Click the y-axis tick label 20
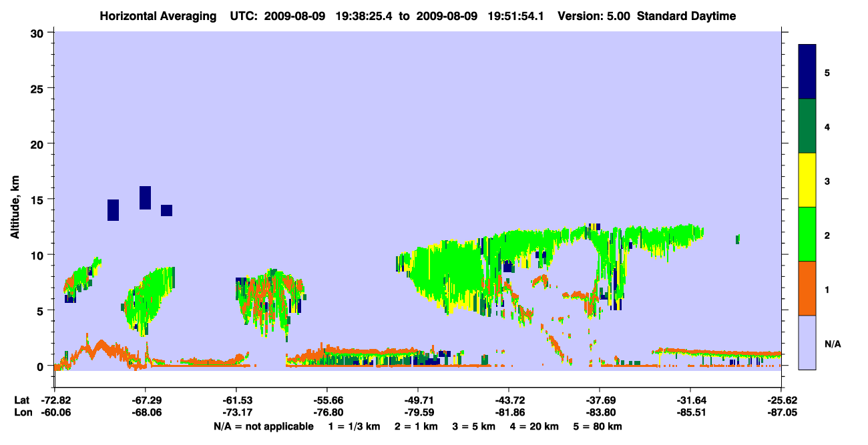868x445 pixels. pyautogui.click(x=39, y=143)
